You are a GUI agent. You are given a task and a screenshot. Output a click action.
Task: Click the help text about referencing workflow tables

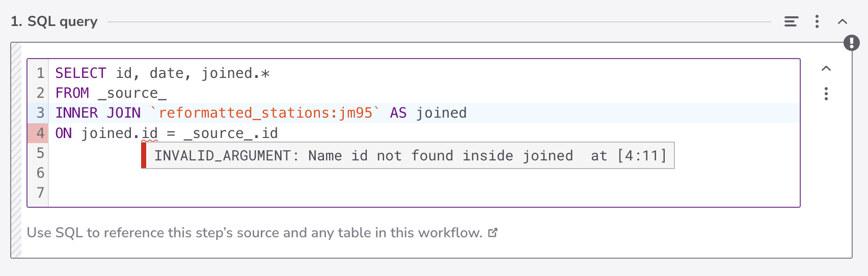[x=254, y=233]
